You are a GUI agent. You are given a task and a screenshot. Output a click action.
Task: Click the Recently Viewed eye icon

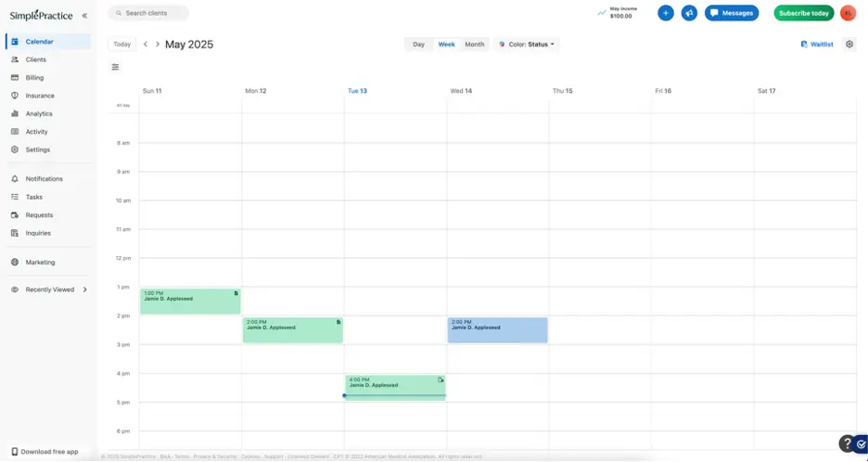point(15,289)
